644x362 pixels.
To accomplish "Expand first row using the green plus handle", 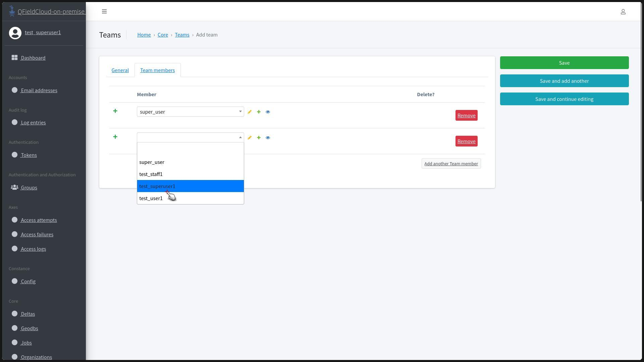I will click(x=115, y=111).
